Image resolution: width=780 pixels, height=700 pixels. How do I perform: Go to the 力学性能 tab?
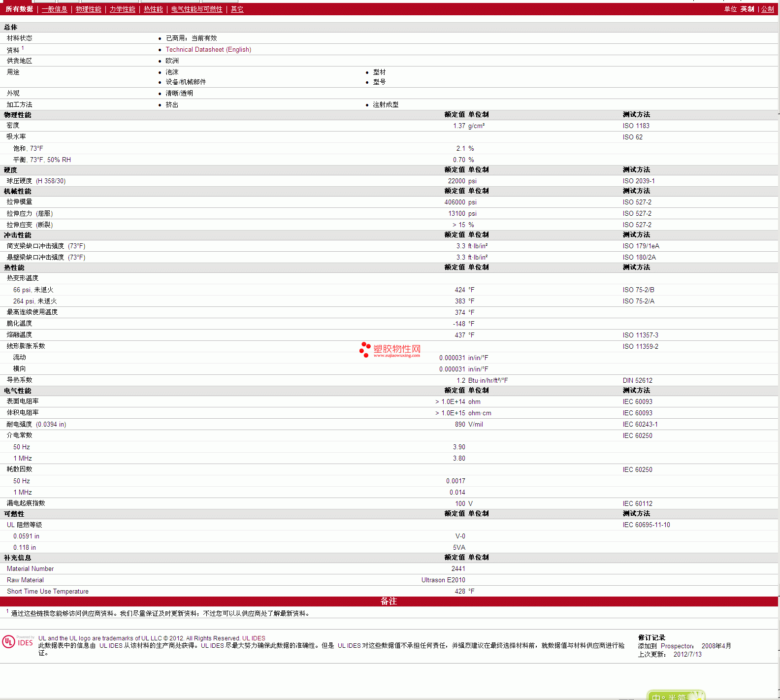[122, 9]
